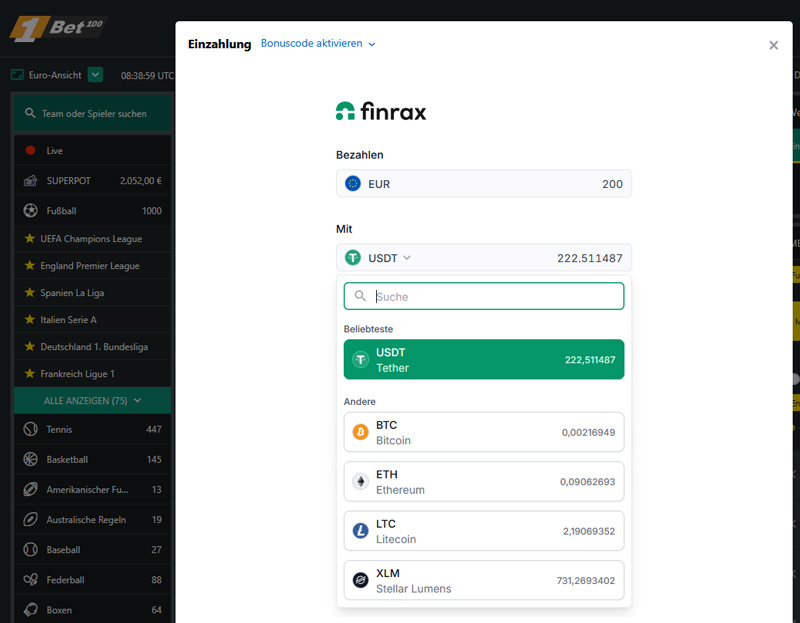Image resolution: width=800 pixels, height=623 pixels.
Task: Click the Federball shuttlecock icon
Action: [x=31, y=580]
